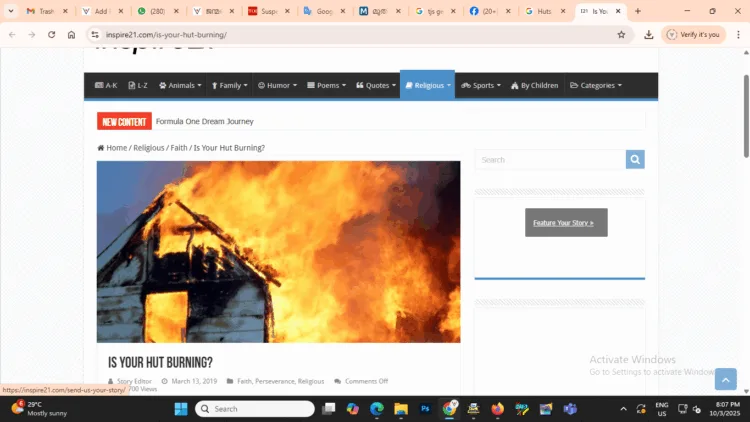Open the Sports navigation dropdown
This screenshot has width=750, height=422.
[x=482, y=86]
